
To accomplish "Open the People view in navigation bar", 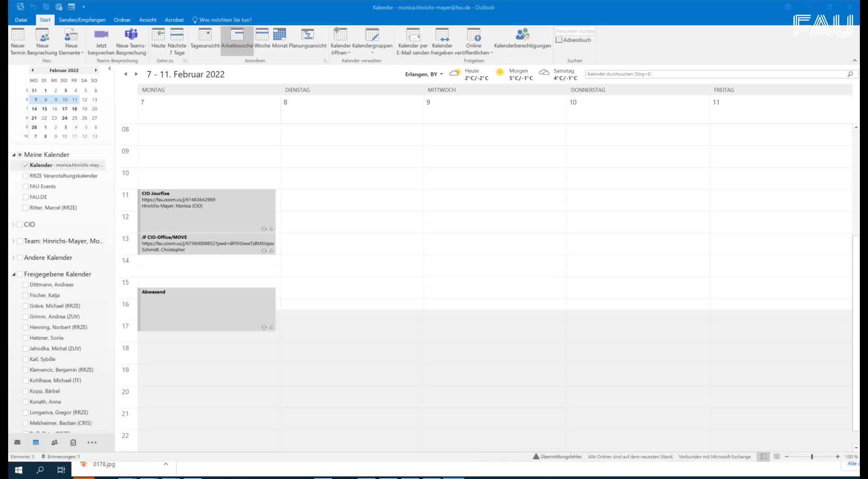I will point(55,442).
